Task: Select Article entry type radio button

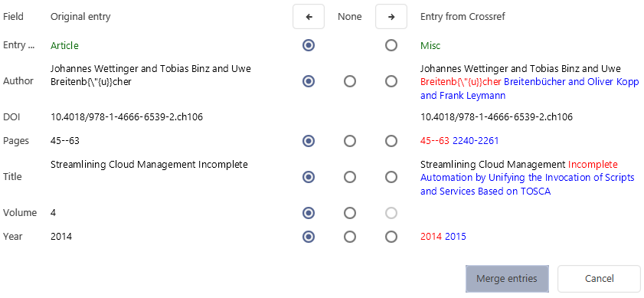Action: [x=309, y=45]
